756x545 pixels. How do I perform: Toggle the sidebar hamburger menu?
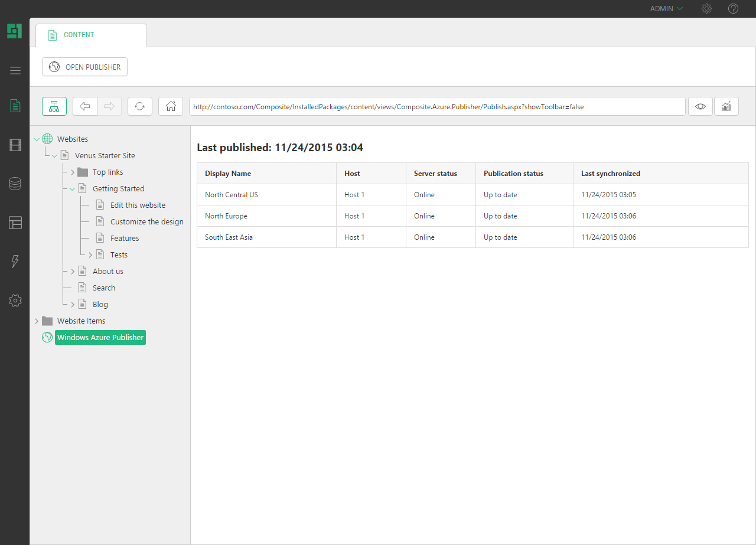click(x=15, y=70)
